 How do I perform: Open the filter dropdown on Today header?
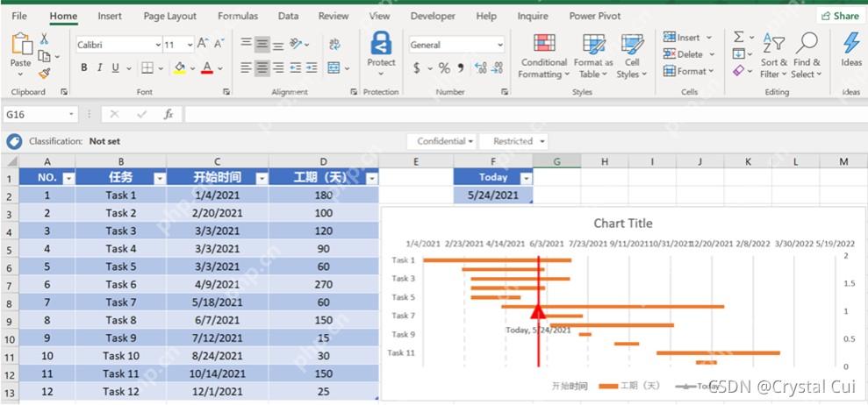point(526,178)
